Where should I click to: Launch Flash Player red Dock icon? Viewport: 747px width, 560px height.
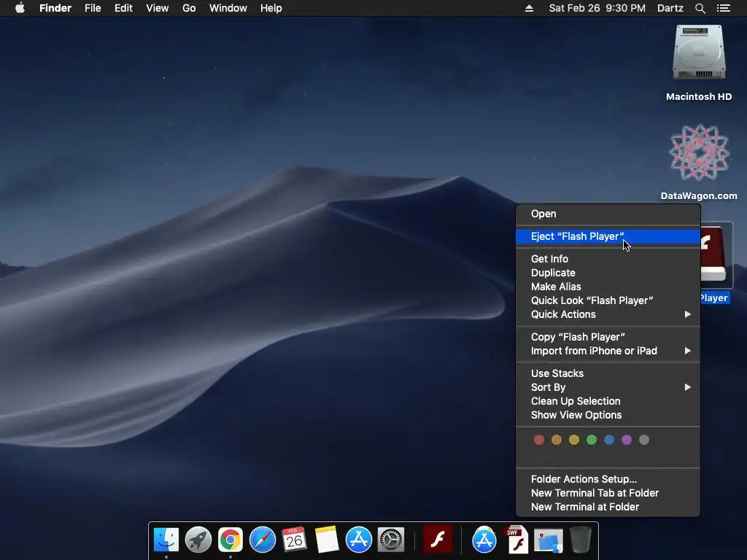(438, 540)
